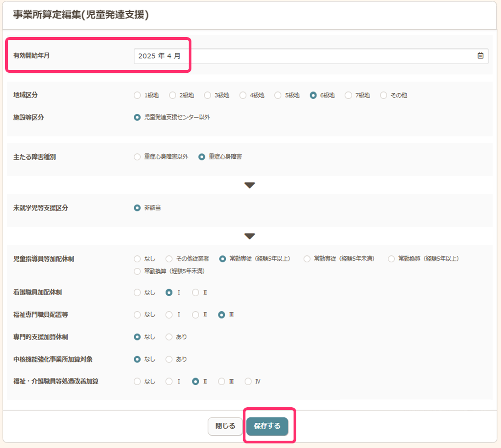Click the 有効開始年月 date field

[x=302, y=56]
